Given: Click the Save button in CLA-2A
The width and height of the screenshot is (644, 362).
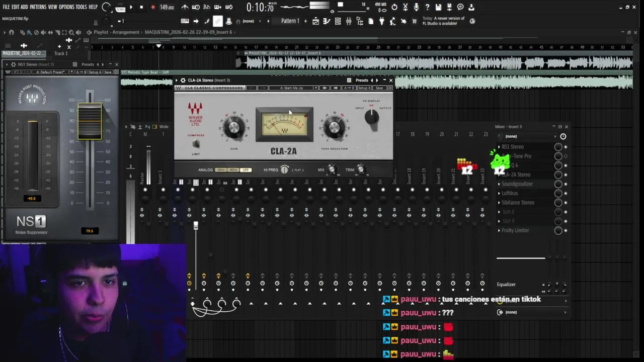Looking at the screenshot, I should 379,88.
